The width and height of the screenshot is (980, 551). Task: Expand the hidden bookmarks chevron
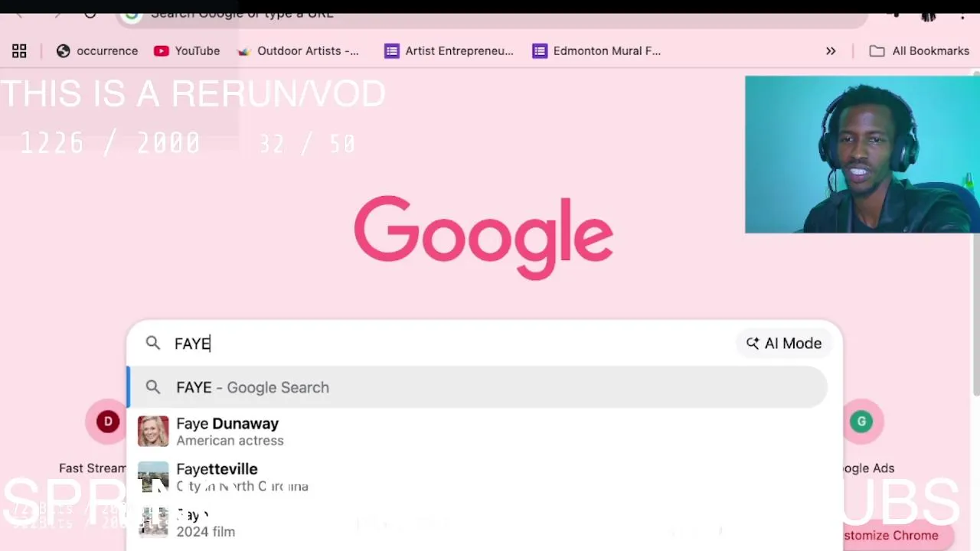tap(831, 51)
